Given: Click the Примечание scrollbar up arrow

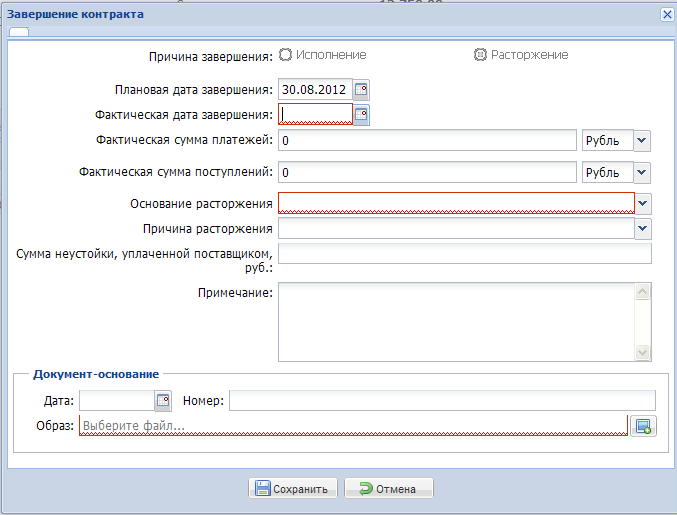Looking at the screenshot, I should tap(642, 292).
